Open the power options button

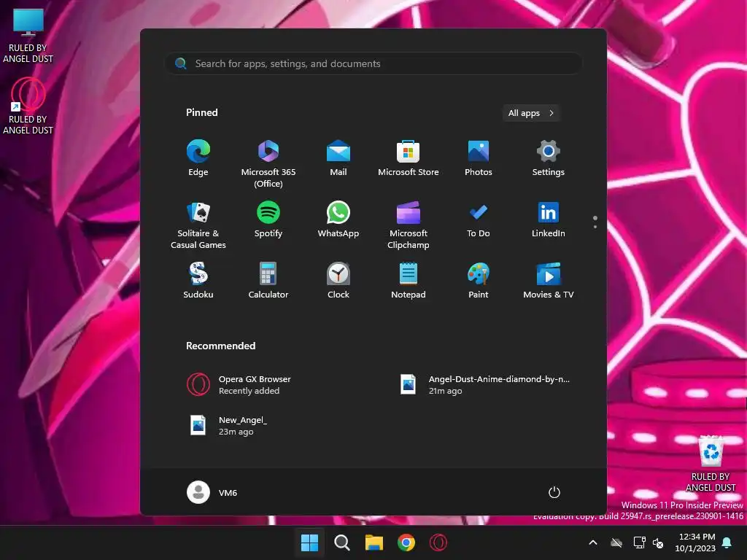click(554, 492)
